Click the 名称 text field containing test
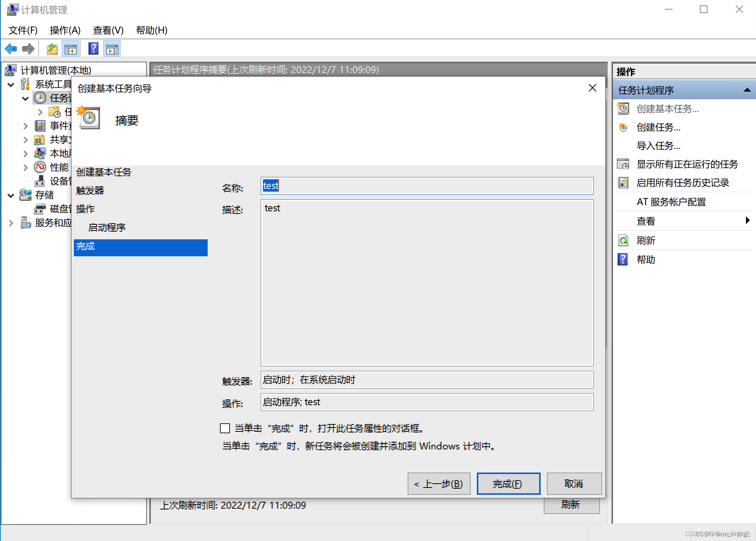This screenshot has height=541, width=756. 427,186
